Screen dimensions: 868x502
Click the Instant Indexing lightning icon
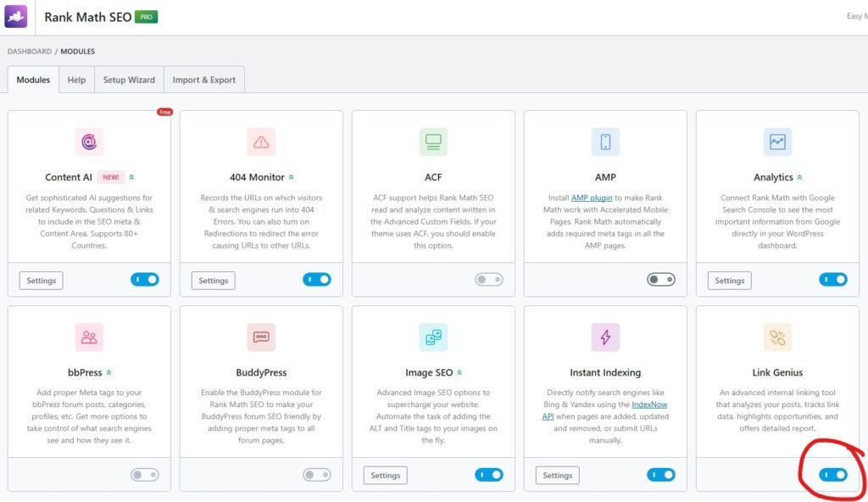coord(605,337)
